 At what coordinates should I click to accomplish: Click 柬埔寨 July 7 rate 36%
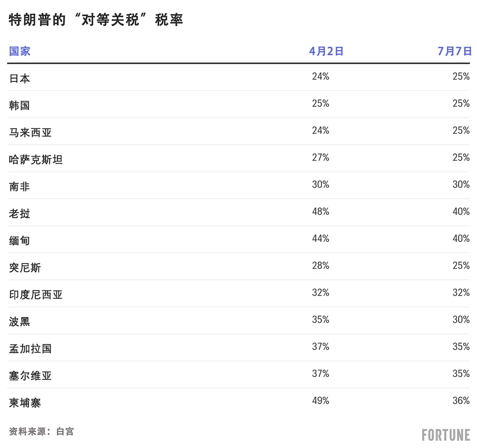pos(461,401)
